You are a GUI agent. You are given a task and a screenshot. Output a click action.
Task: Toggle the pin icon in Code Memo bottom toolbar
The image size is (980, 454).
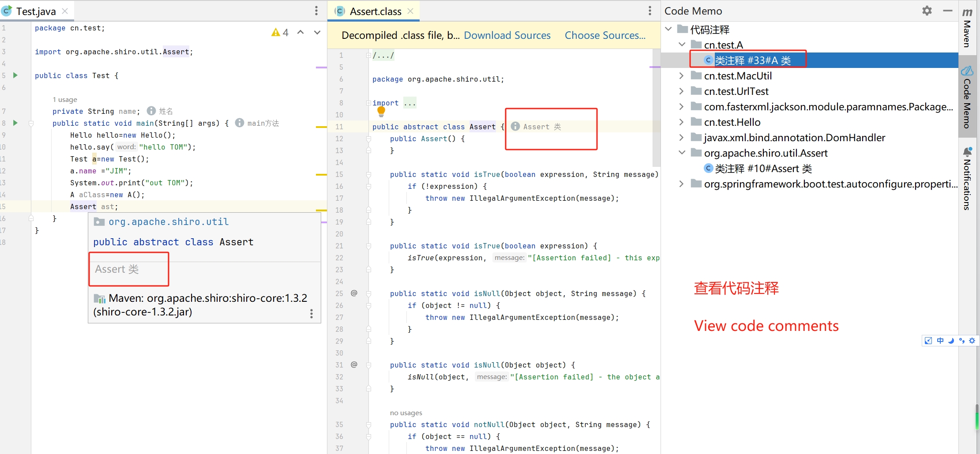point(928,341)
